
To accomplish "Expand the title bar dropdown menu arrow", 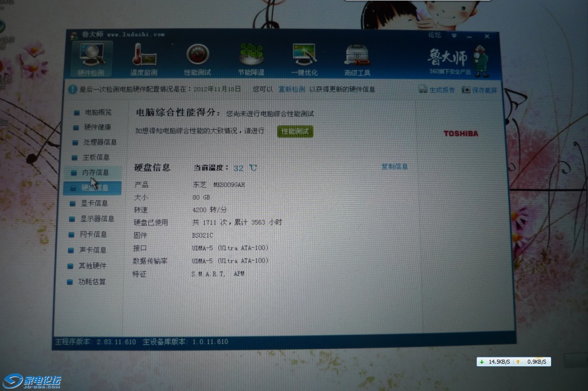I will click(454, 36).
